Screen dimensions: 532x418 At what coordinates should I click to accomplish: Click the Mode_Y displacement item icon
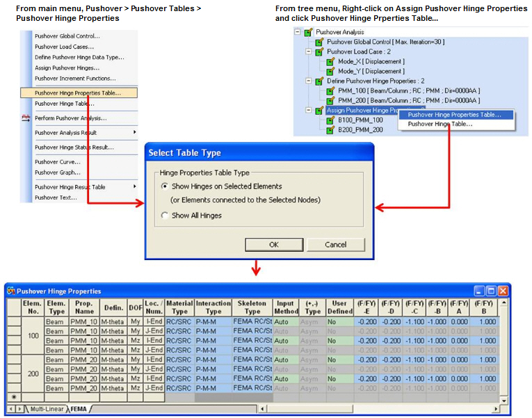[x=330, y=71]
